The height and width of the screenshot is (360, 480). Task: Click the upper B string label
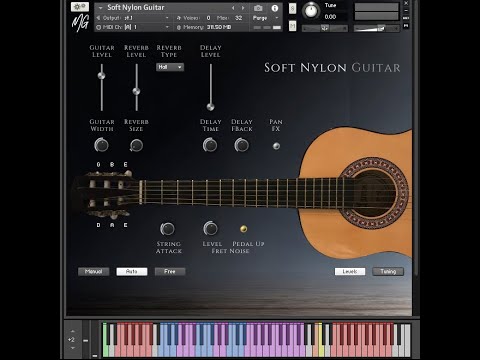point(112,165)
